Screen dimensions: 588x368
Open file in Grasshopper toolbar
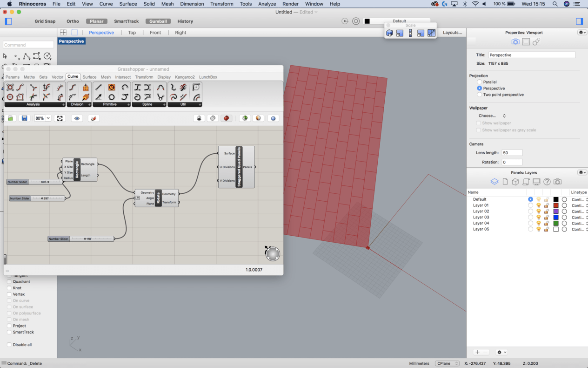11,118
